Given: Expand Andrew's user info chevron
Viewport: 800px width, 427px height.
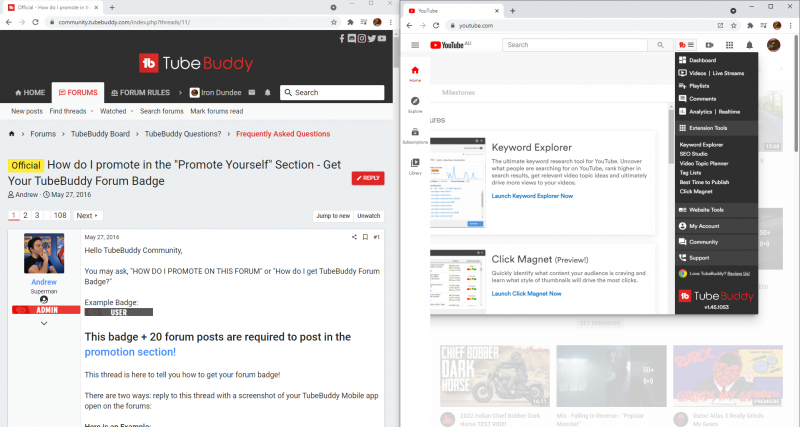Looking at the screenshot, I should [43, 323].
